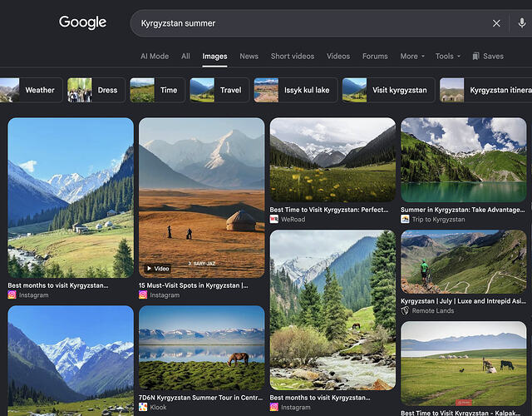Click the Time chip thumbnail image

[x=142, y=90]
